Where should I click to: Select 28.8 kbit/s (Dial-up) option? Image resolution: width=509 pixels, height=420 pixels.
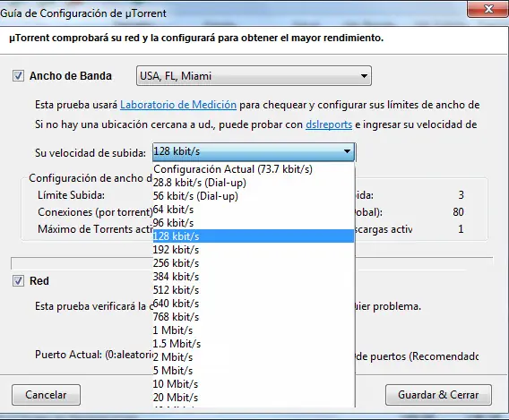click(x=254, y=183)
